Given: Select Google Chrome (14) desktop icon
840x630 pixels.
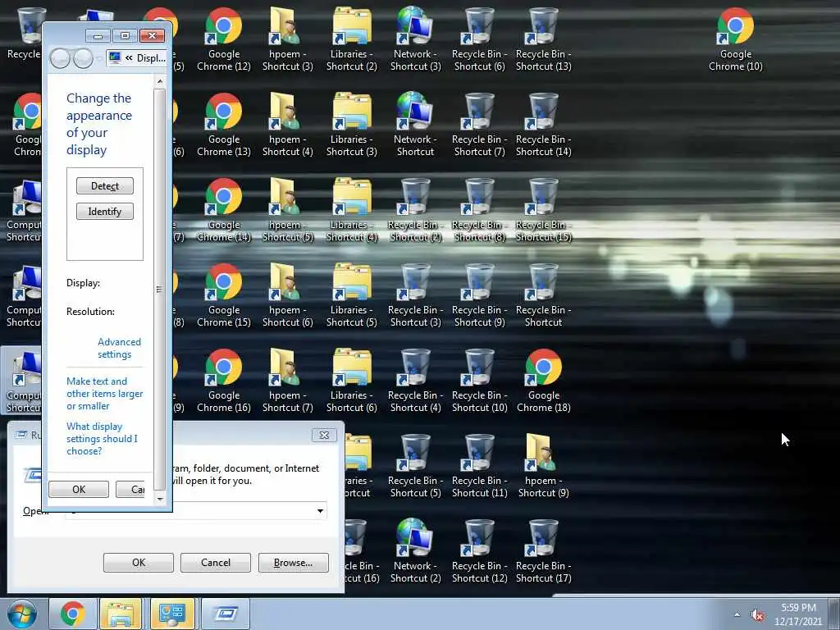Looking at the screenshot, I should (x=223, y=210).
